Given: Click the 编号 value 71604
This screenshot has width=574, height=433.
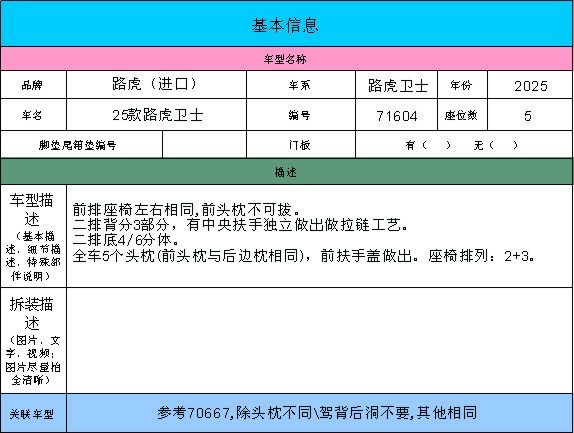Looking at the screenshot, I should tap(396, 115).
